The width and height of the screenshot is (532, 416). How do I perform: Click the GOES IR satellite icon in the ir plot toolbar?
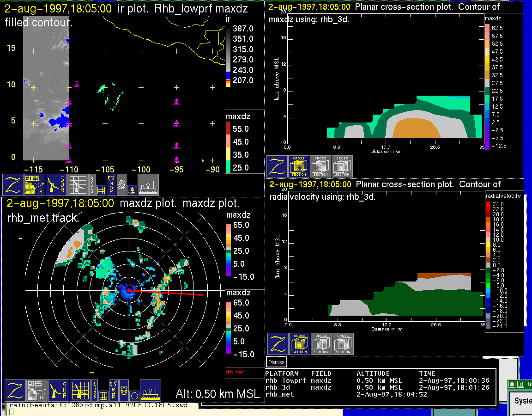pos(35,185)
